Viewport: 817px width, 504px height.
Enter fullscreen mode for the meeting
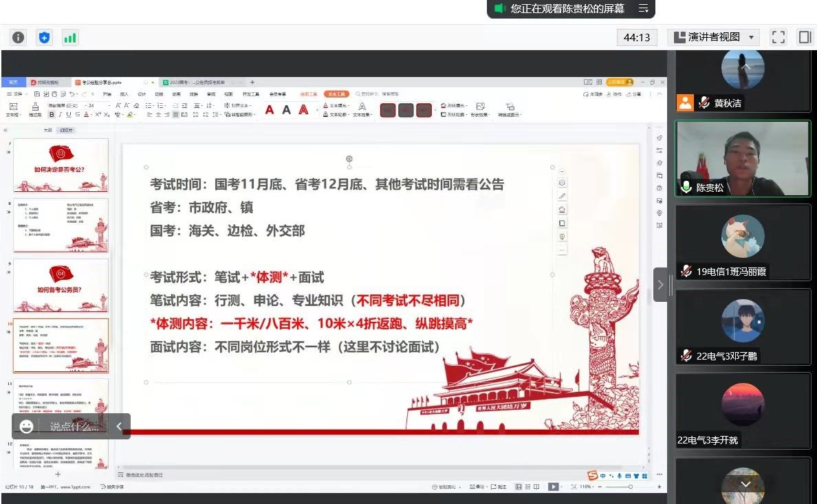778,37
